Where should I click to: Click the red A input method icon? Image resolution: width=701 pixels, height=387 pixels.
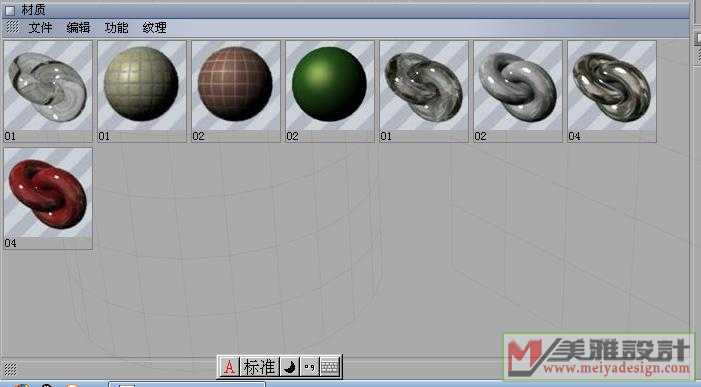[229, 367]
